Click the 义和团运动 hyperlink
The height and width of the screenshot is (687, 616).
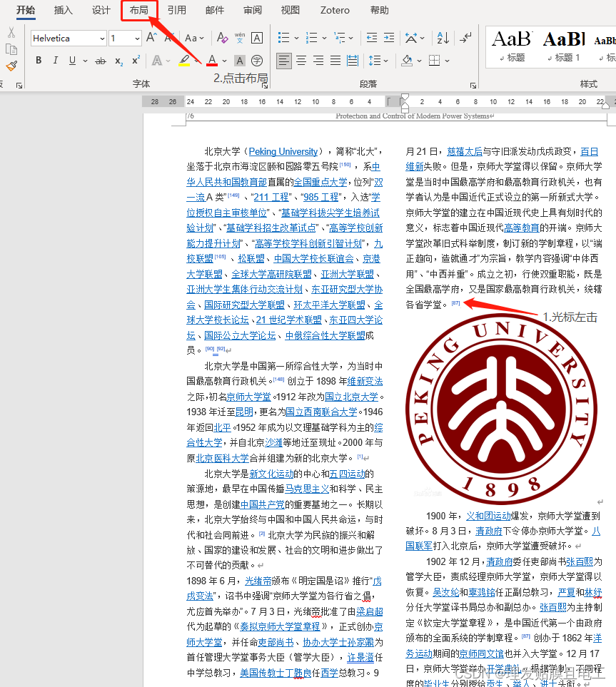[488, 516]
